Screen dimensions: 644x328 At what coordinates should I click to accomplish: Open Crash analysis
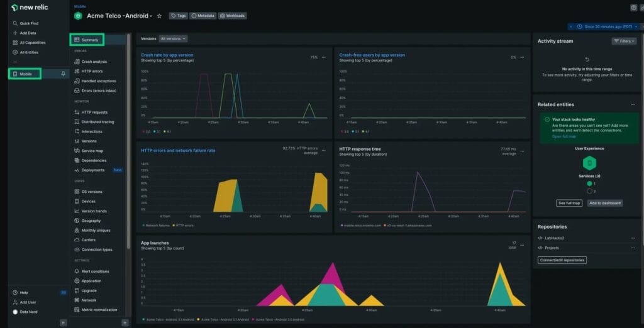click(91, 62)
